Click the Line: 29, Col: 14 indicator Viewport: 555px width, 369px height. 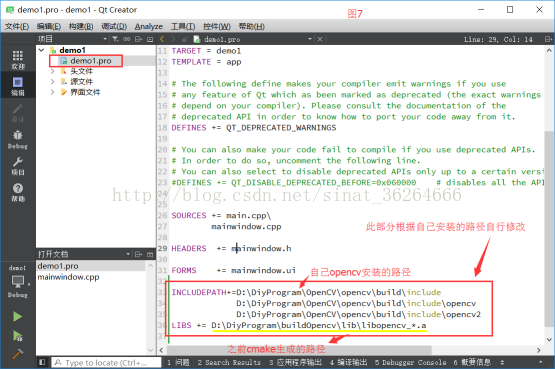tap(498, 39)
